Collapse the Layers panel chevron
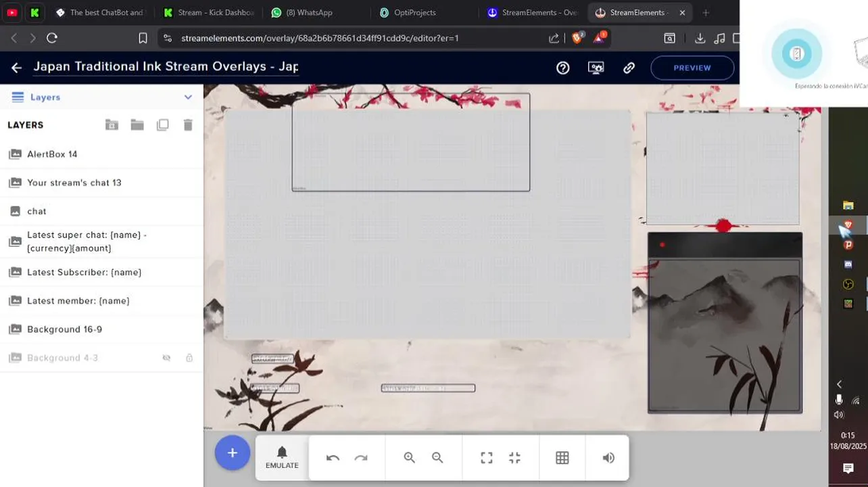868x487 pixels. click(x=188, y=97)
